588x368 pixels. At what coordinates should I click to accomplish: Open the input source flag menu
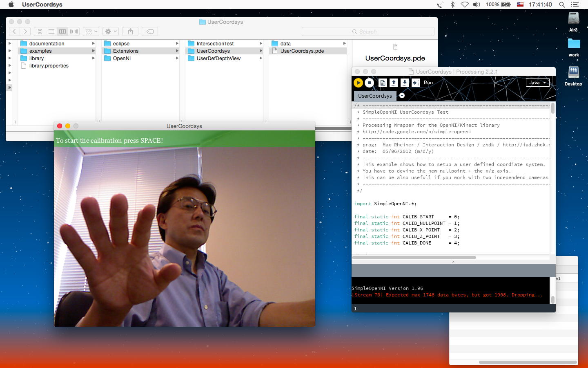(520, 4)
